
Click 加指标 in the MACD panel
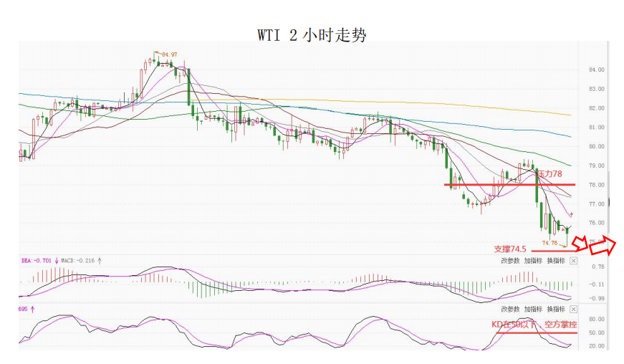point(533,261)
